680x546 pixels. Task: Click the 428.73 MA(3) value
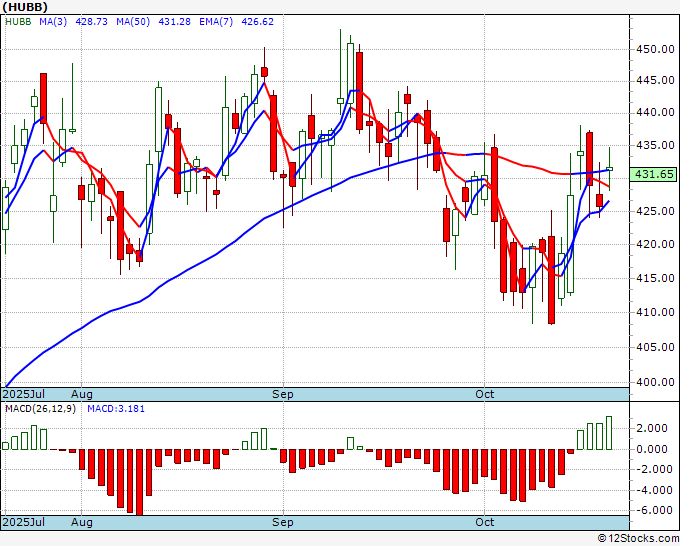(x=92, y=21)
